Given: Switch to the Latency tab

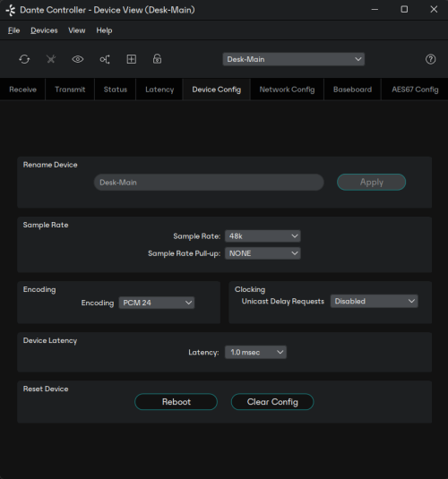Looking at the screenshot, I should (x=159, y=90).
